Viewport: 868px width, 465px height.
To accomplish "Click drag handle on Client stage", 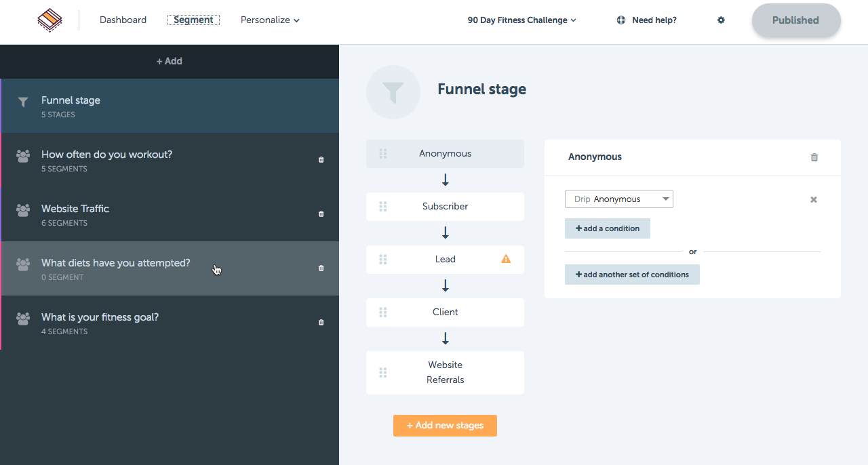I will tap(383, 312).
